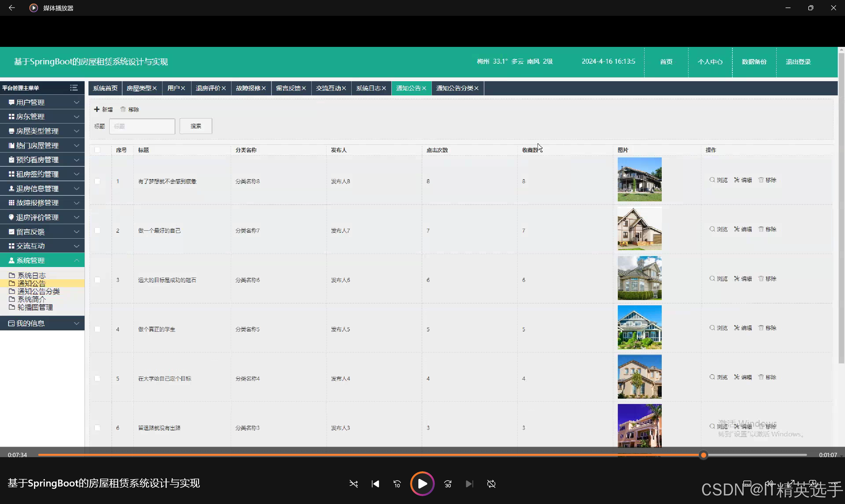The width and height of the screenshot is (845, 504).
Task: Check the checkbox for row 1
Action: coord(97,181)
